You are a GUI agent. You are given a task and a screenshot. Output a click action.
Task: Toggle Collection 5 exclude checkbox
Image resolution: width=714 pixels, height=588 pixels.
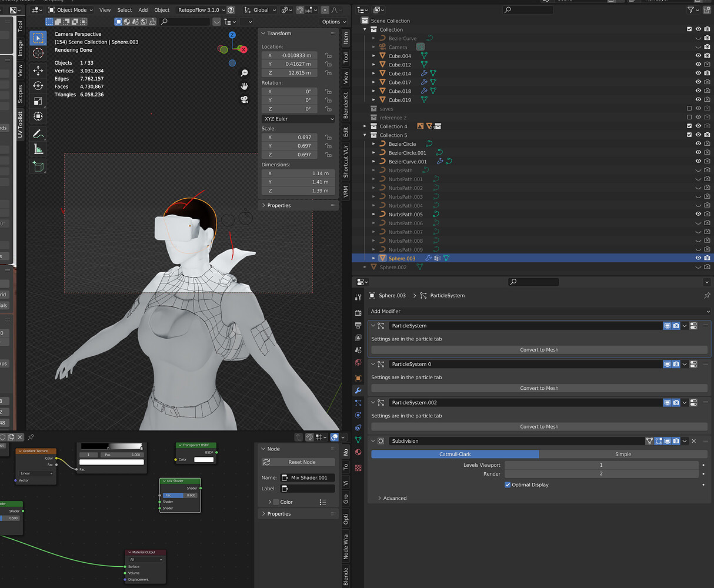[x=689, y=135]
